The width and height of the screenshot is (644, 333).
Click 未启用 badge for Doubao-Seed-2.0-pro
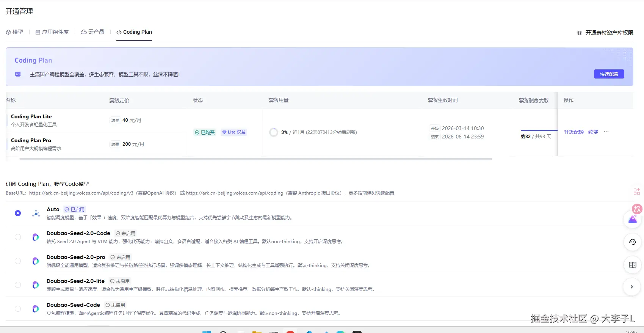point(121,257)
